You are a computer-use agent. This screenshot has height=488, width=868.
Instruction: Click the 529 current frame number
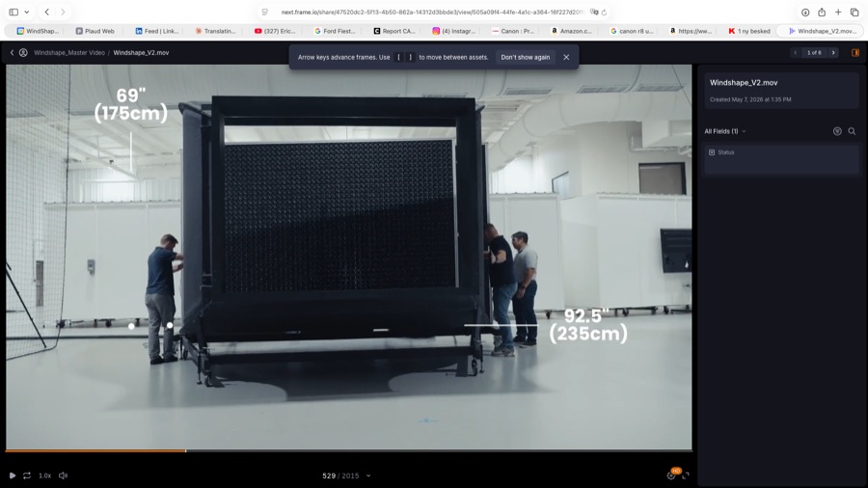coord(329,475)
